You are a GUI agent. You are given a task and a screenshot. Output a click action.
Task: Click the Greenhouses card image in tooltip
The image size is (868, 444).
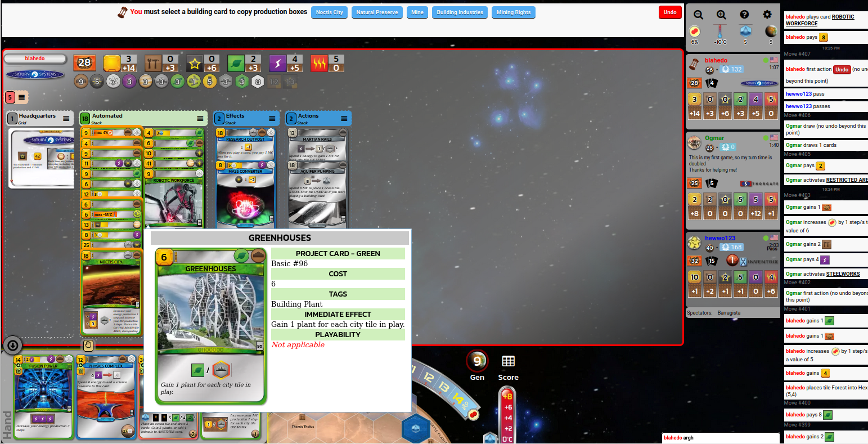(x=210, y=326)
